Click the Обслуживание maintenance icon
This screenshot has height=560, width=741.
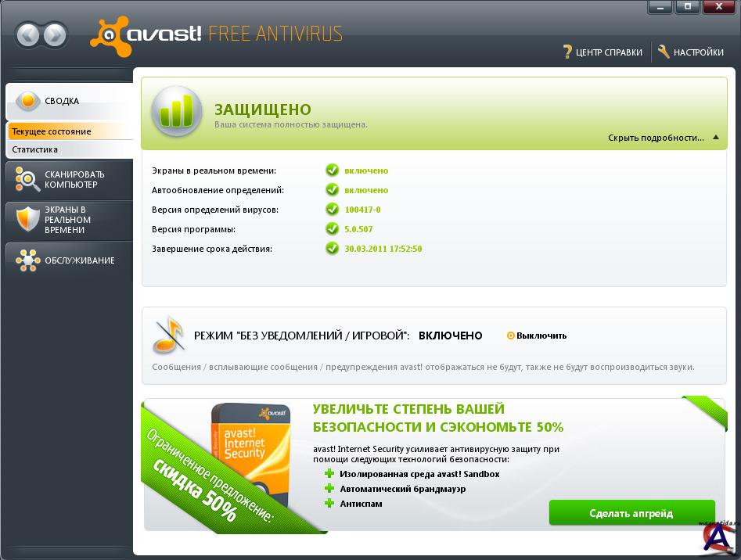click(27, 260)
